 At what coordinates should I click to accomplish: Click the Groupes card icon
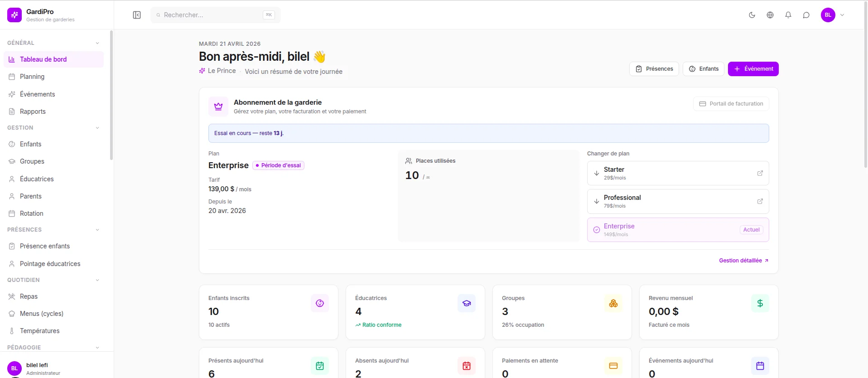613,303
